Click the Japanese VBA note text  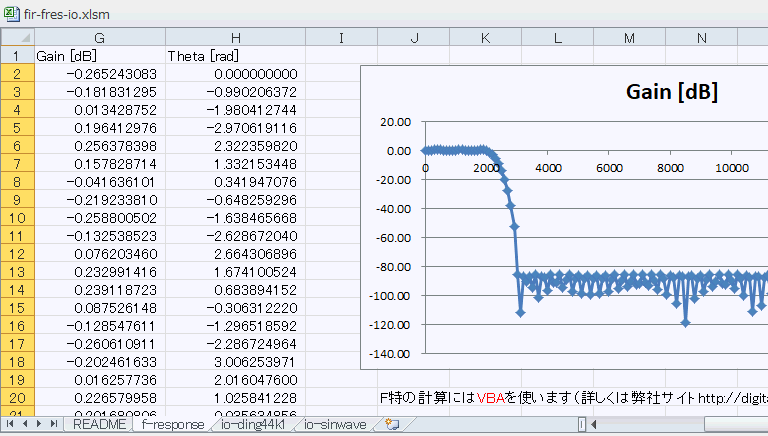574,397
